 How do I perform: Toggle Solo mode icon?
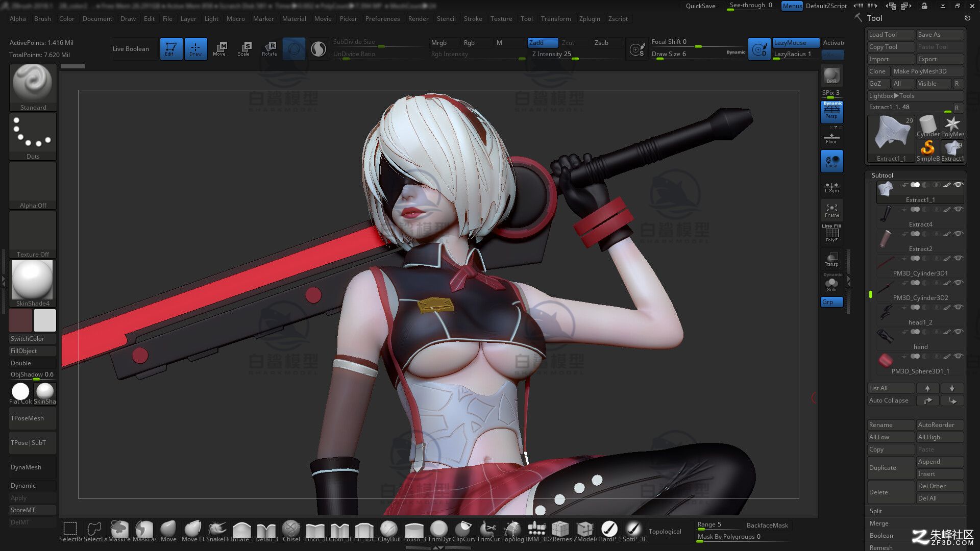[x=831, y=283]
